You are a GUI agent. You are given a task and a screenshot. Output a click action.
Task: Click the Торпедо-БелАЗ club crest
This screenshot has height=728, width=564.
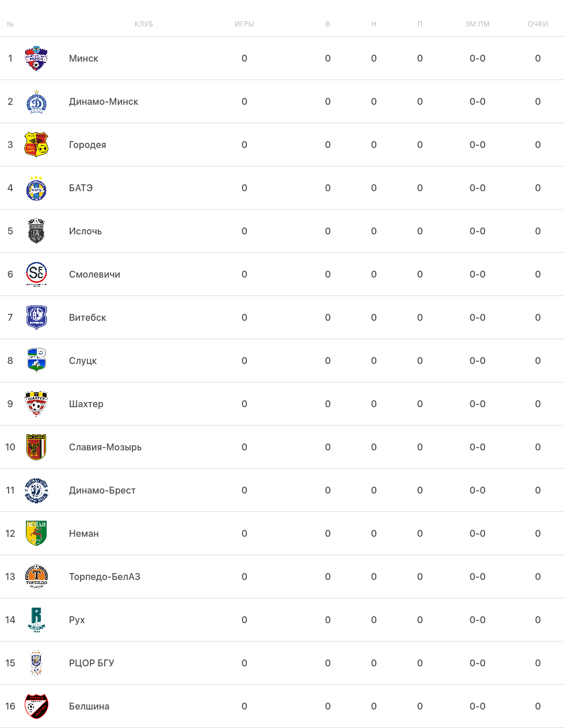coord(36,577)
